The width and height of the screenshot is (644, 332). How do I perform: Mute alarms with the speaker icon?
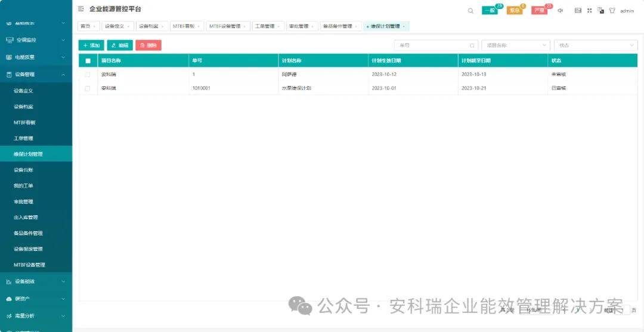[561, 10]
